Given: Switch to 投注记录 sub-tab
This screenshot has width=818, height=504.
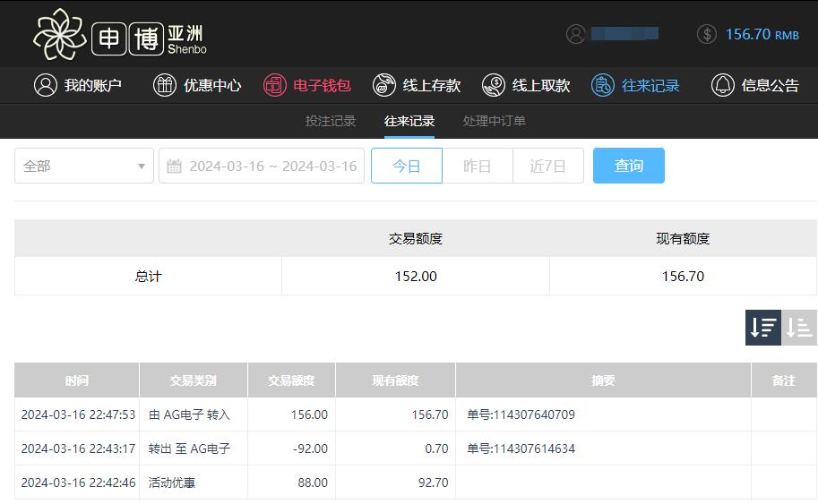Looking at the screenshot, I should 331,121.
